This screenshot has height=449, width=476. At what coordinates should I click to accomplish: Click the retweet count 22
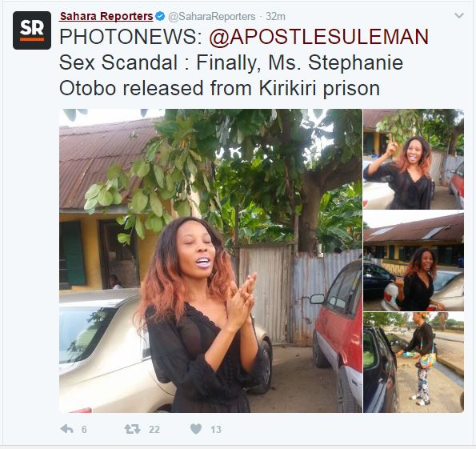click(x=154, y=429)
